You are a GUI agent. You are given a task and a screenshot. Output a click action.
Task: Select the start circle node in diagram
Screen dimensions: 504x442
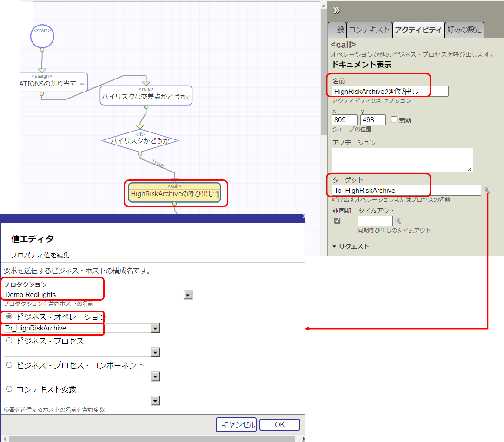tap(42, 36)
